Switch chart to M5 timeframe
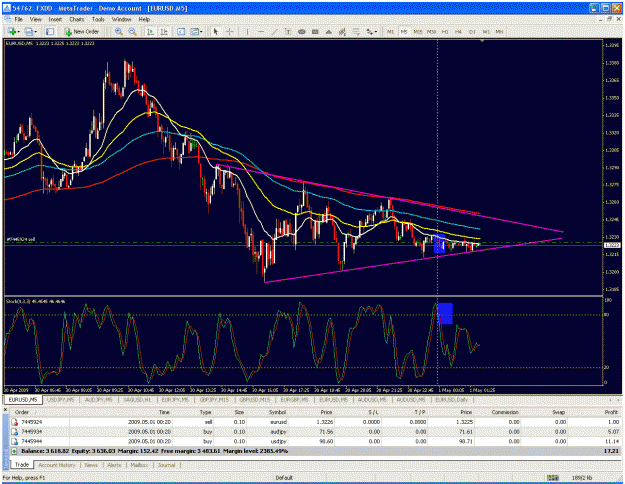625x484 pixels. [x=404, y=31]
